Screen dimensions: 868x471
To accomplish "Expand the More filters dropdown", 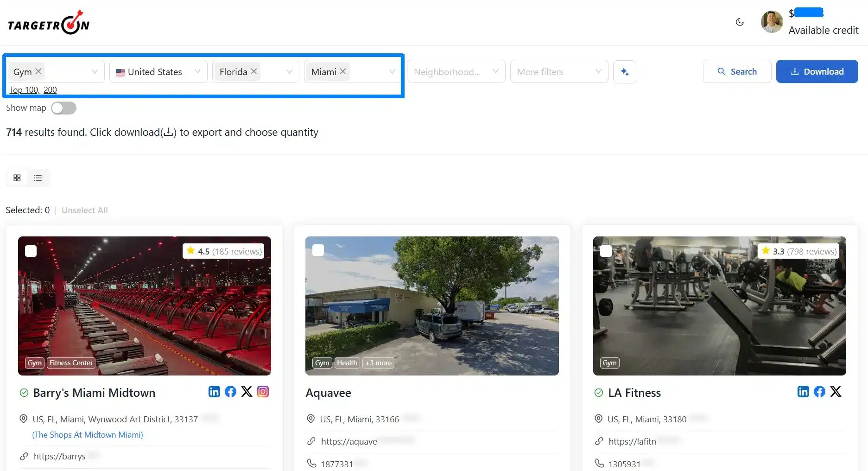I will [x=558, y=72].
